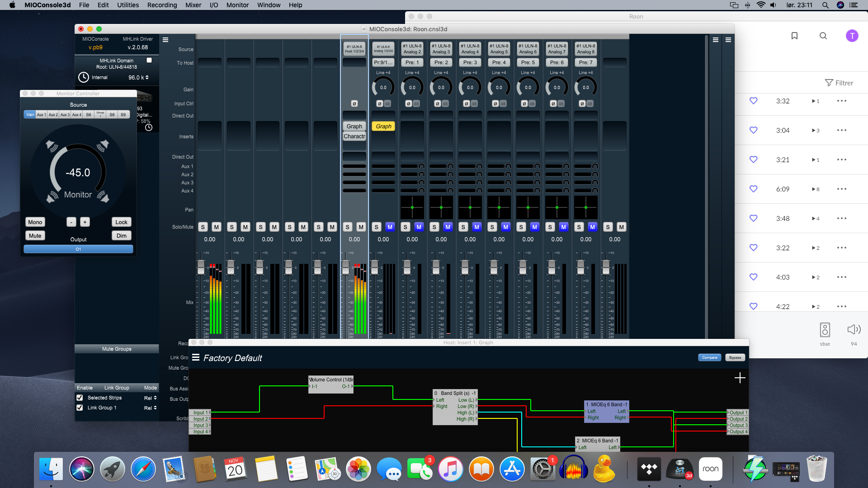
Task: Open hamburger menu beside Factory Default
Action: pos(196,357)
